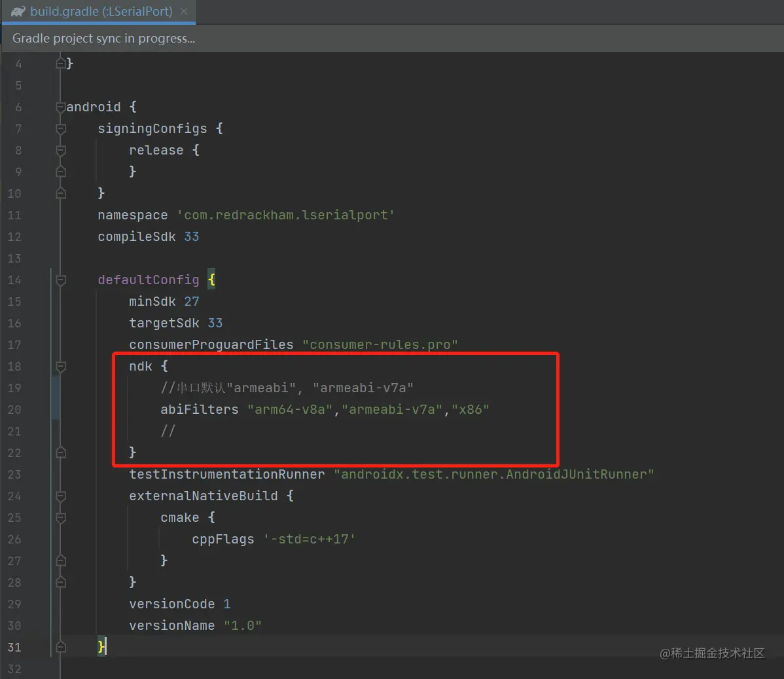Screen dimensions: 784x679
Task: Close the build.gradle editor tab
Action: [183, 11]
